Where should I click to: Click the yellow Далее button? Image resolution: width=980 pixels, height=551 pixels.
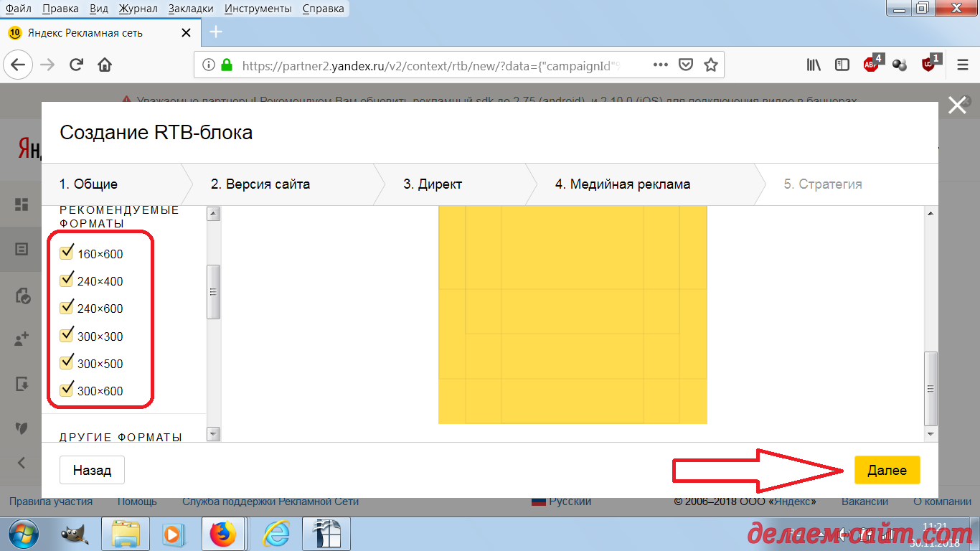coord(887,471)
